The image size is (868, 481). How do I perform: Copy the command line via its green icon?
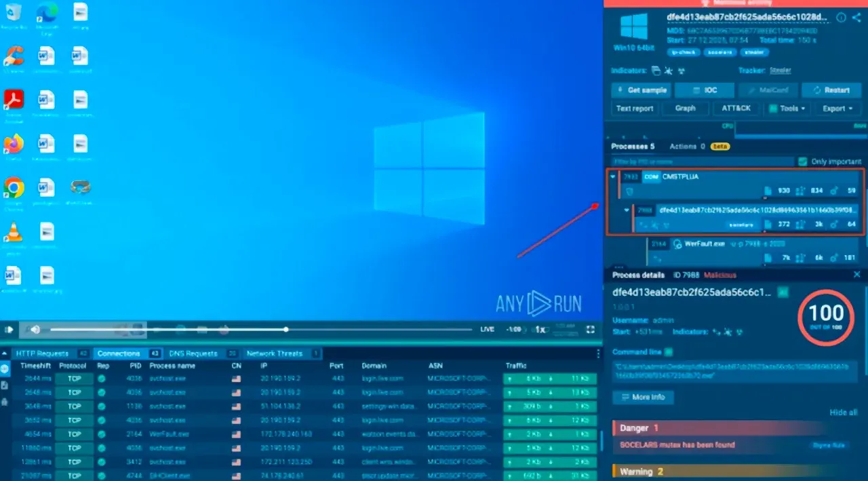coord(669,351)
